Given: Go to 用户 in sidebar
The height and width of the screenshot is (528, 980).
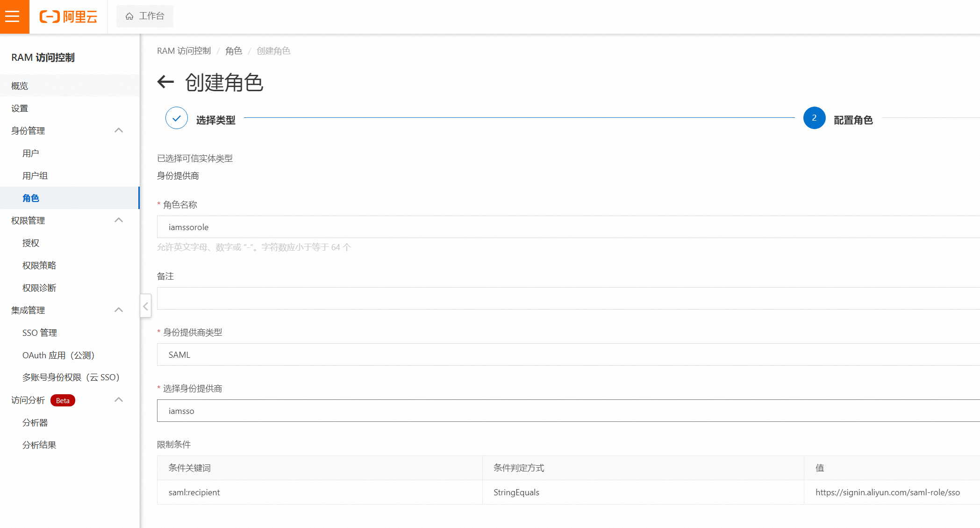Looking at the screenshot, I should 31,153.
